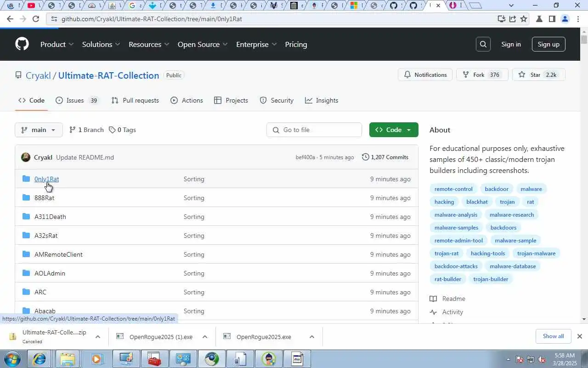Click the search magnifier icon in header
The width and height of the screenshot is (588, 368).
483,44
